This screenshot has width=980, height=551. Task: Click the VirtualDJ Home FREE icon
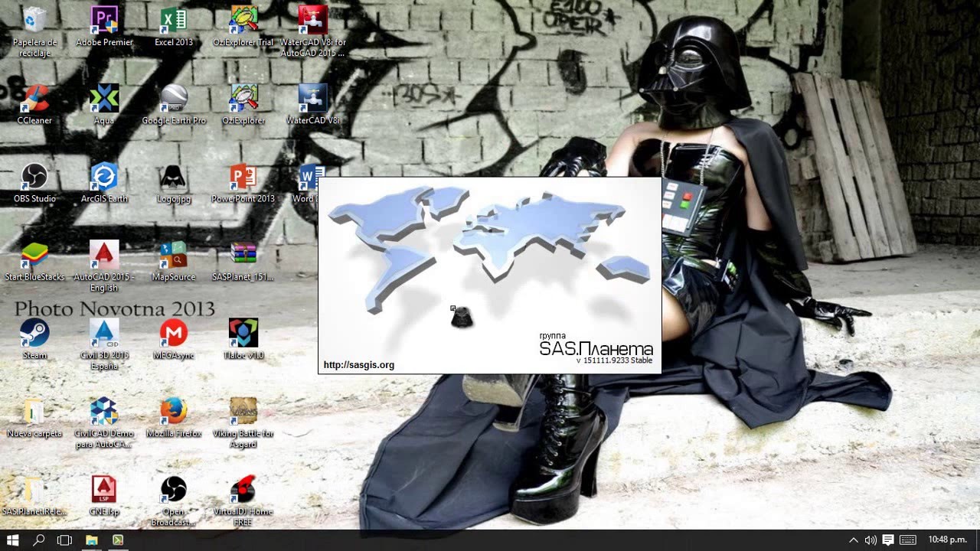click(243, 500)
